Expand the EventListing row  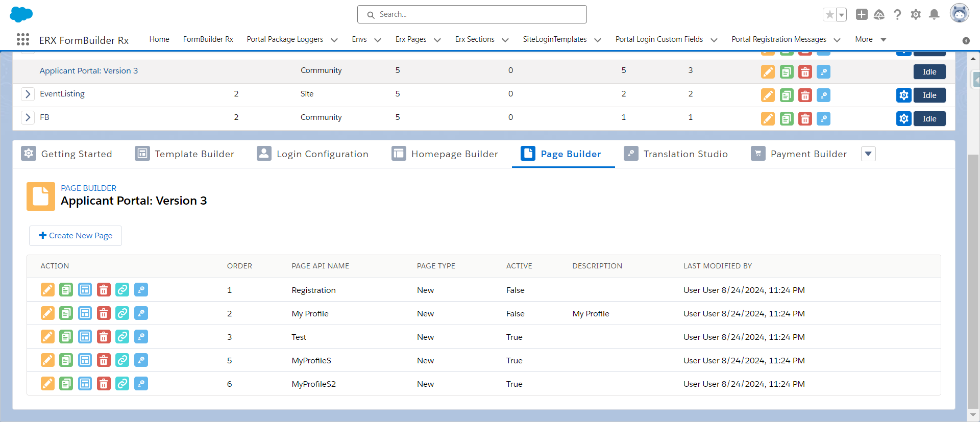point(28,94)
